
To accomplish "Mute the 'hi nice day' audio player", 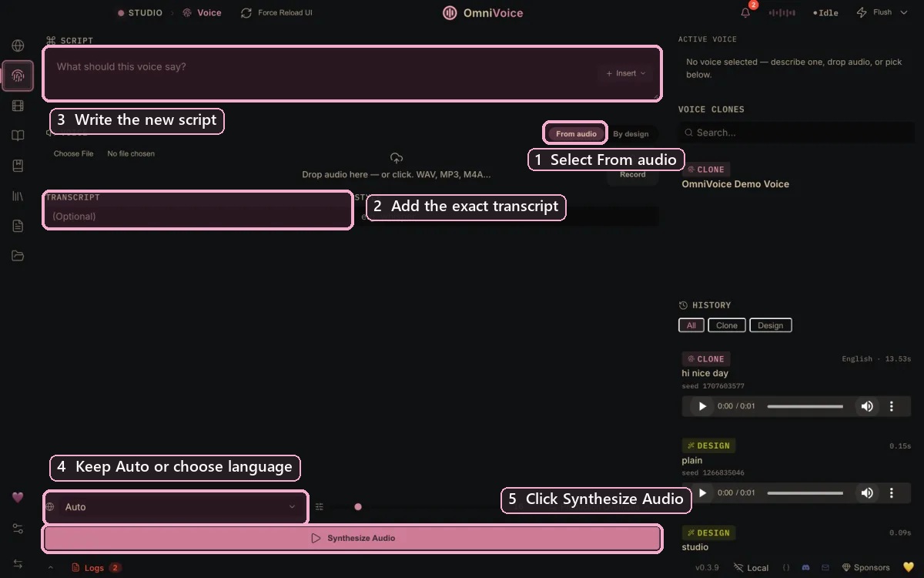I will coord(867,406).
